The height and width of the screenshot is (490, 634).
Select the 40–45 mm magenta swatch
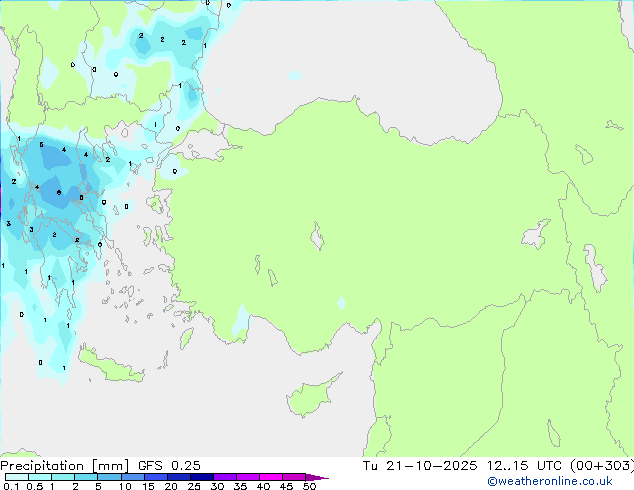click(271, 477)
